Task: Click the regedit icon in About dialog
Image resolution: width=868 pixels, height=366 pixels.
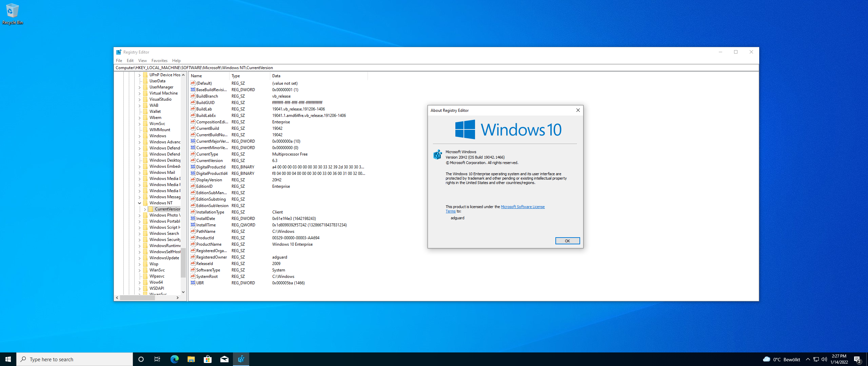Action: [x=438, y=155]
